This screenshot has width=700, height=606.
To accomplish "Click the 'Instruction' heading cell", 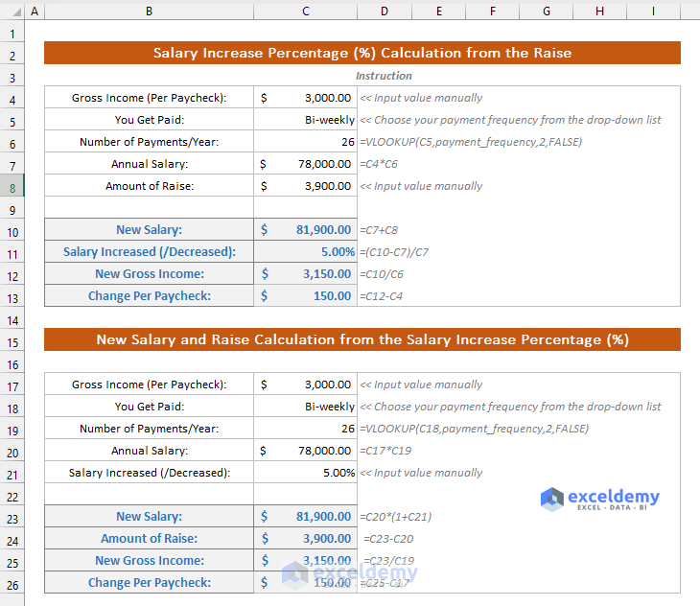I will tap(384, 76).
